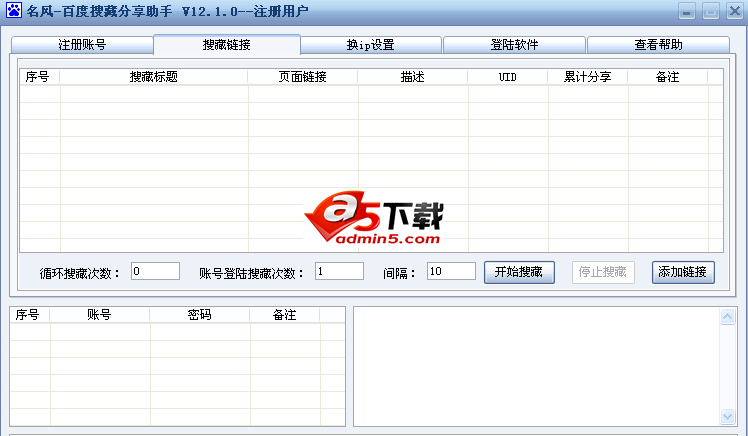The image size is (748, 436).
Task: Close the 名风 window
Action: point(735,11)
